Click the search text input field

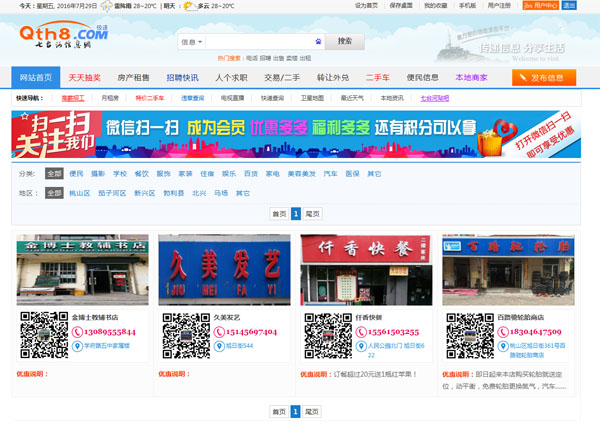click(258, 42)
